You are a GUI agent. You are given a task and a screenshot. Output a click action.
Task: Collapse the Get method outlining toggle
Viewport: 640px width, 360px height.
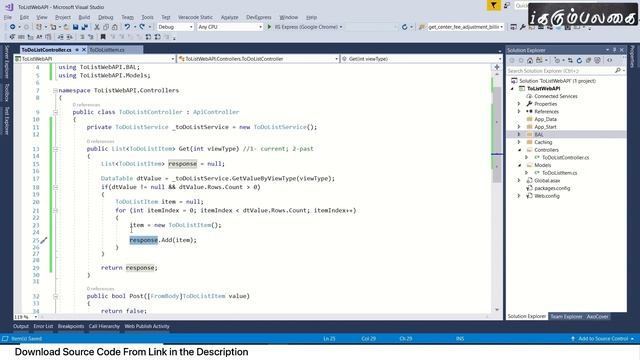55,149
